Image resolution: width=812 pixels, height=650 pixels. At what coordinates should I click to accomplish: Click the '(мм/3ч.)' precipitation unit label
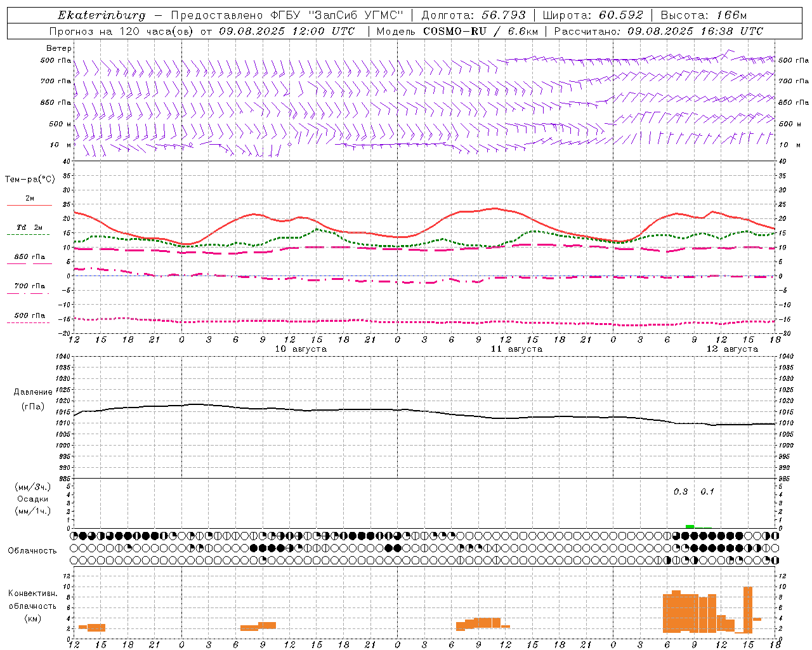point(33,487)
